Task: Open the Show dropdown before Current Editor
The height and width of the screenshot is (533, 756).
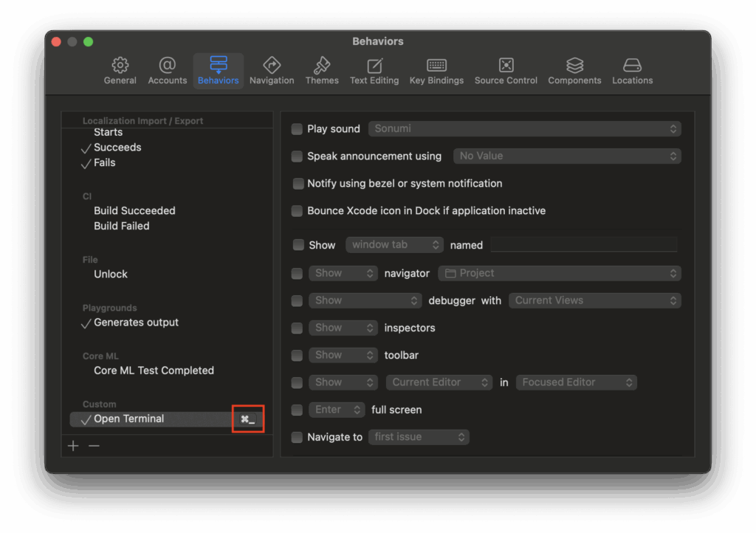Action: [x=343, y=382]
